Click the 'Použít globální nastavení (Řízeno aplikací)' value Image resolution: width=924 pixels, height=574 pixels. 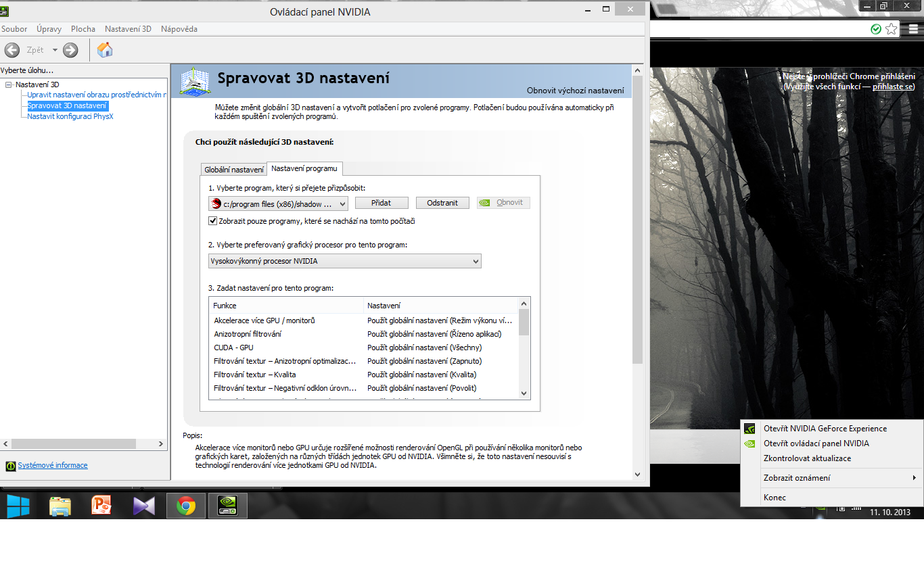(434, 334)
